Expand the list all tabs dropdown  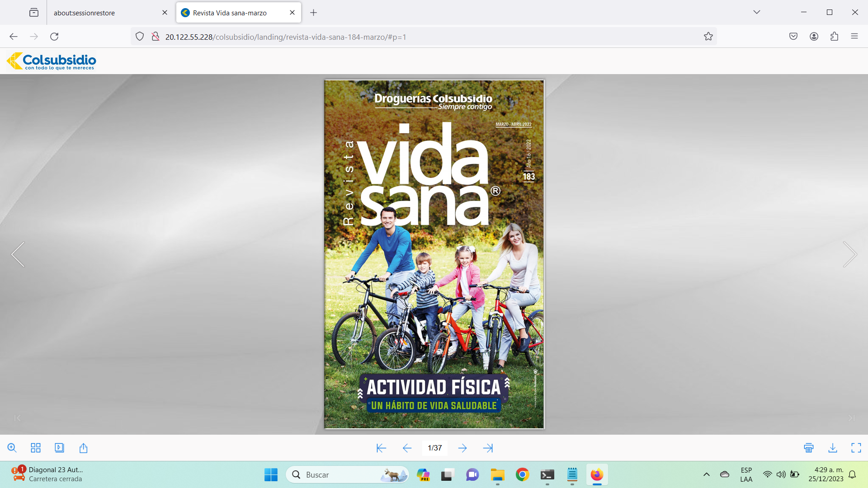coord(756,12)
